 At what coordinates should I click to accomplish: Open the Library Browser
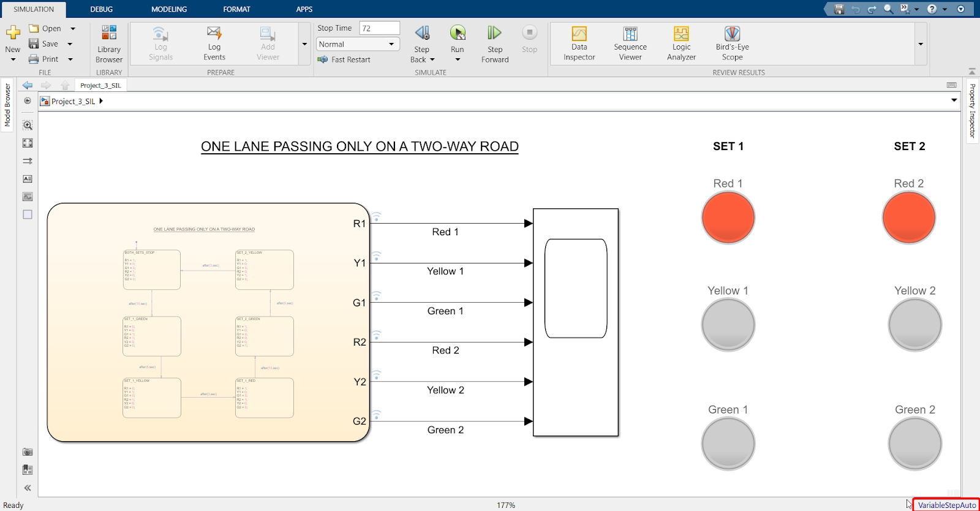click(x=109, y=44)
